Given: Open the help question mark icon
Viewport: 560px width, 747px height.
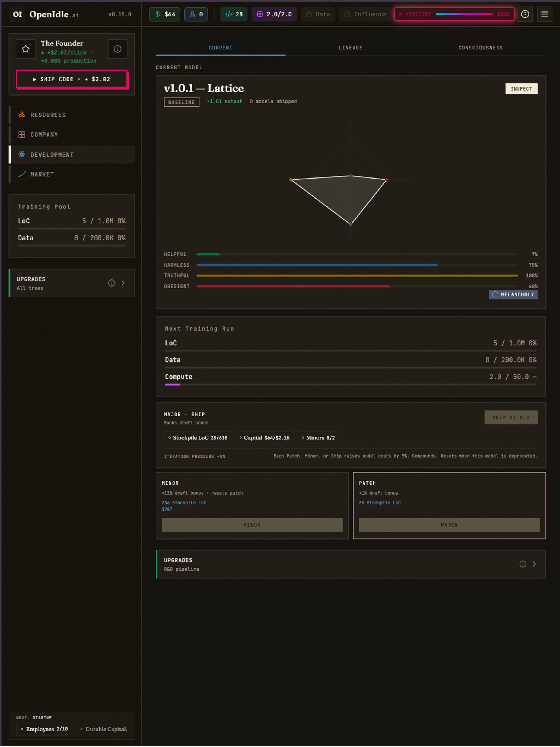Looking at the screenshot, I should coord(525,14).
